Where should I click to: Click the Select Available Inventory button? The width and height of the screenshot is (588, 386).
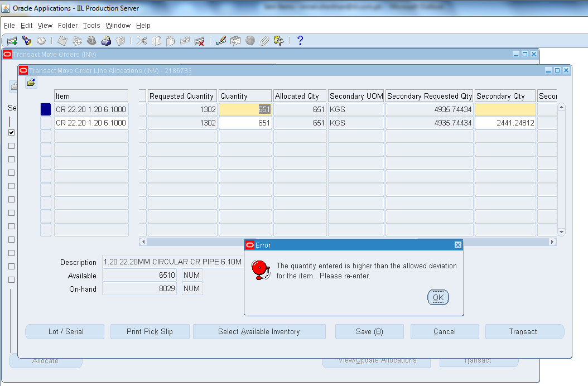259,331
